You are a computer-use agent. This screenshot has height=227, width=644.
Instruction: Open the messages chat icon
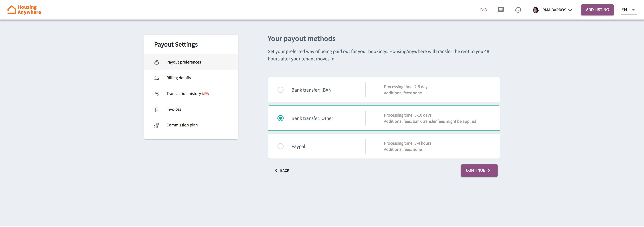[x=500, y=10]
